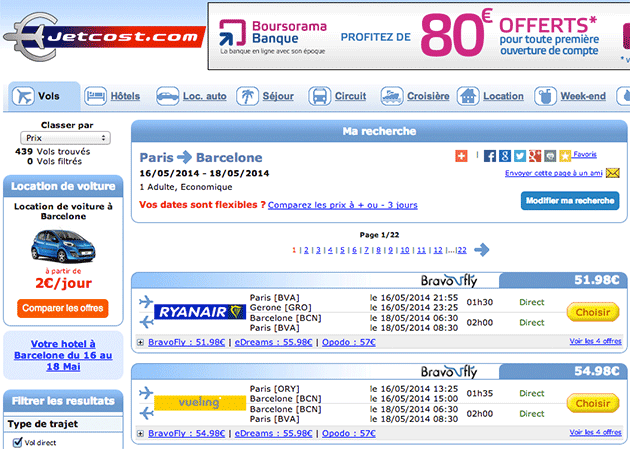Click Comparer les offres button
630x449 pixels.
point(63,308)
